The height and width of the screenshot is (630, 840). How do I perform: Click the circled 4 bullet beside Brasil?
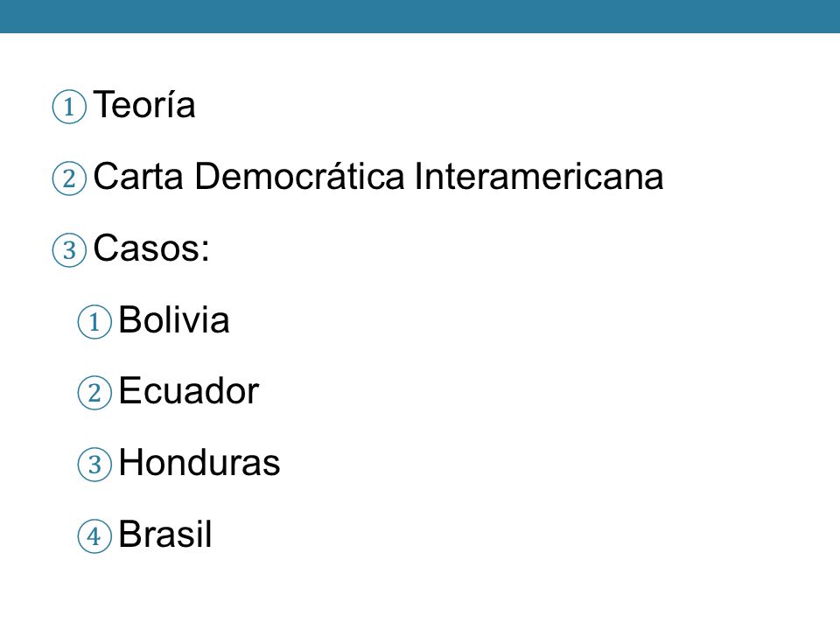(94, 535)
